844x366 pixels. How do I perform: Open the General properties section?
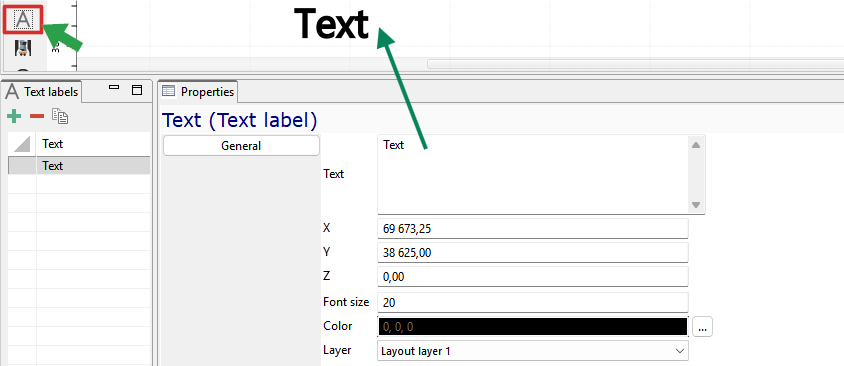241,146
